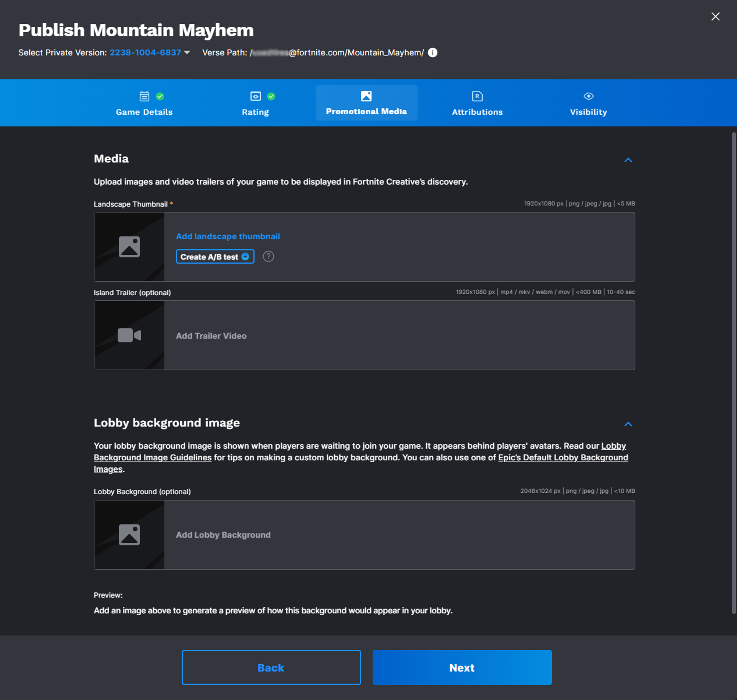Click the Next button
737x700 pixels.
(462, 667)
